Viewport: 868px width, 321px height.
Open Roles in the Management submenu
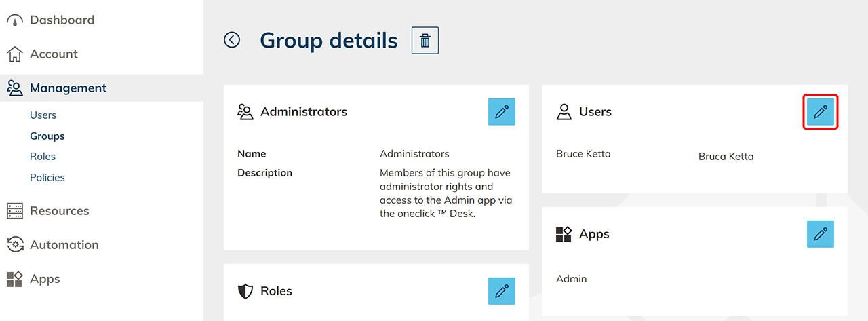pyautogui.click(x=43, y=157)
